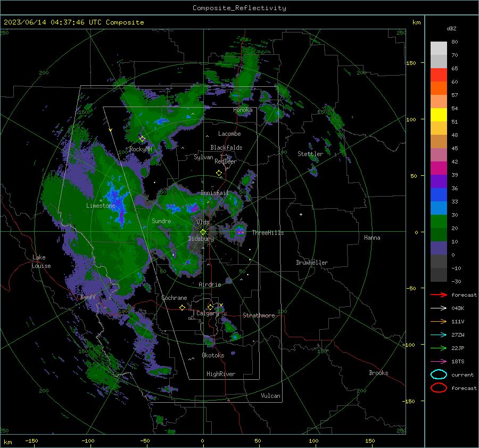Image resolution: width=479 pixels, height=448 pixels.
Task: Click the orange 111V arrow icon
Action: coord(439,321)
